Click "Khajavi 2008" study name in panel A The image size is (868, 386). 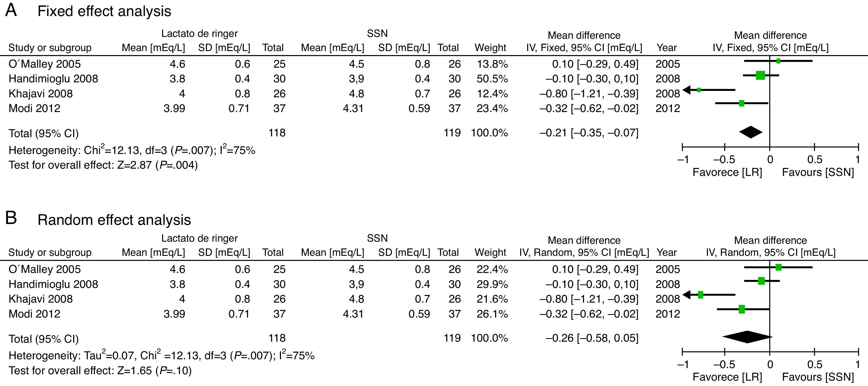point(40,93)
